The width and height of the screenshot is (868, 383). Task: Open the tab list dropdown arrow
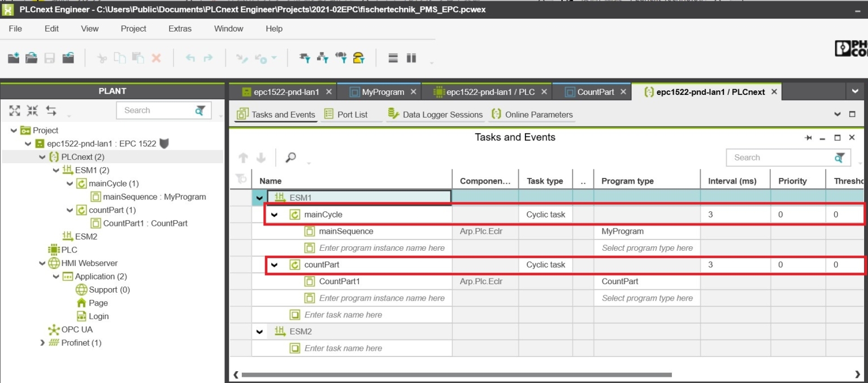[x=855, y=92]
